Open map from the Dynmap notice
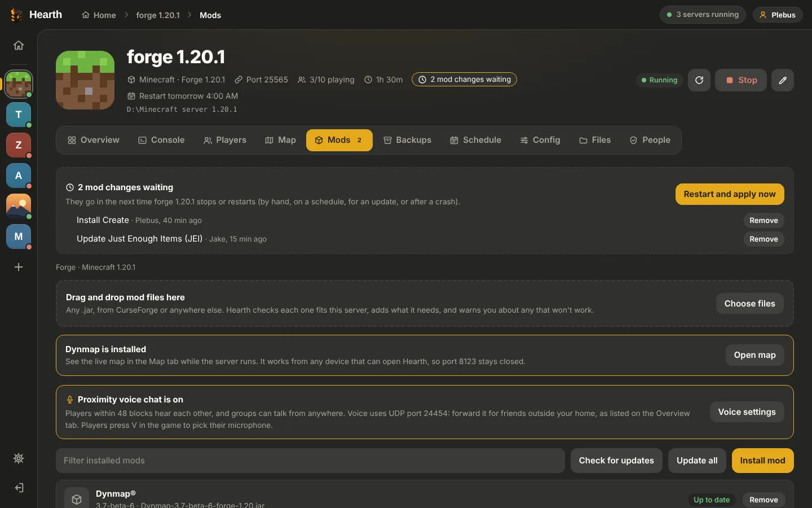 [754, 355]
